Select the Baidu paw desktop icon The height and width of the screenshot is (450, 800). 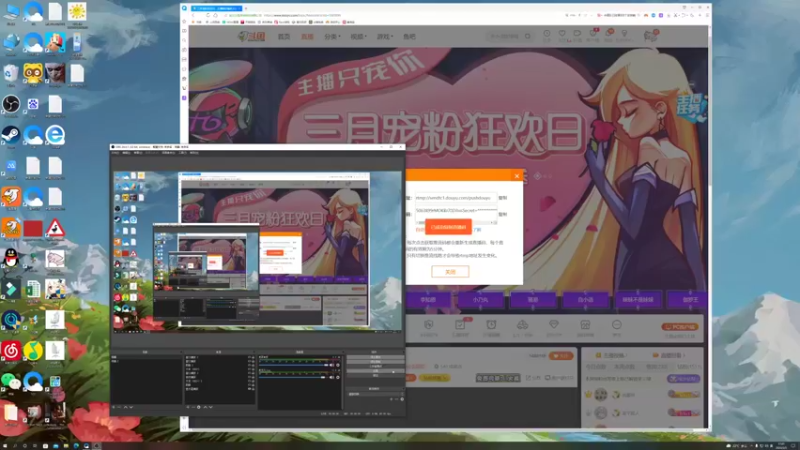coord(33,105)
